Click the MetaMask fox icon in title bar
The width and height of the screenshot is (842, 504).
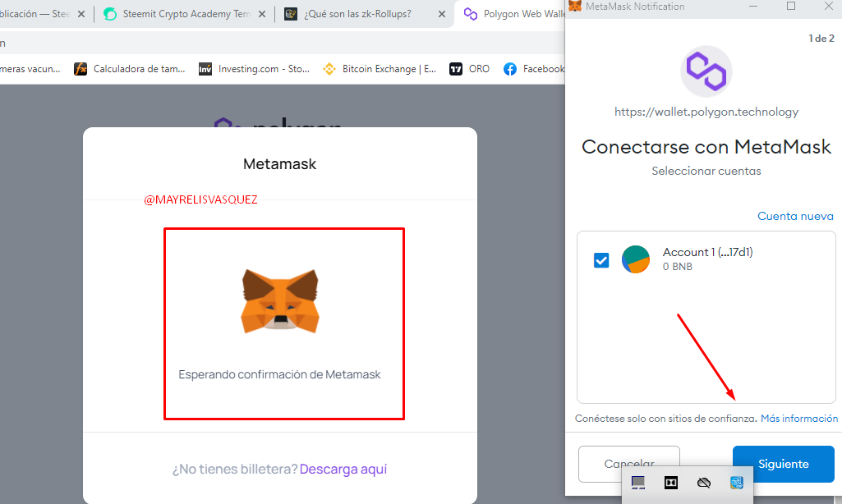pos(574,7)
